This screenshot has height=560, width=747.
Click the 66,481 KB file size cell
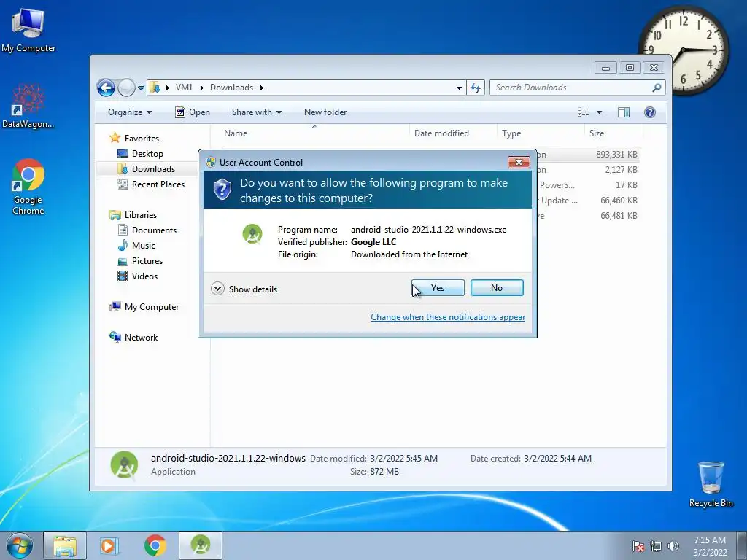tap(619, 216)
